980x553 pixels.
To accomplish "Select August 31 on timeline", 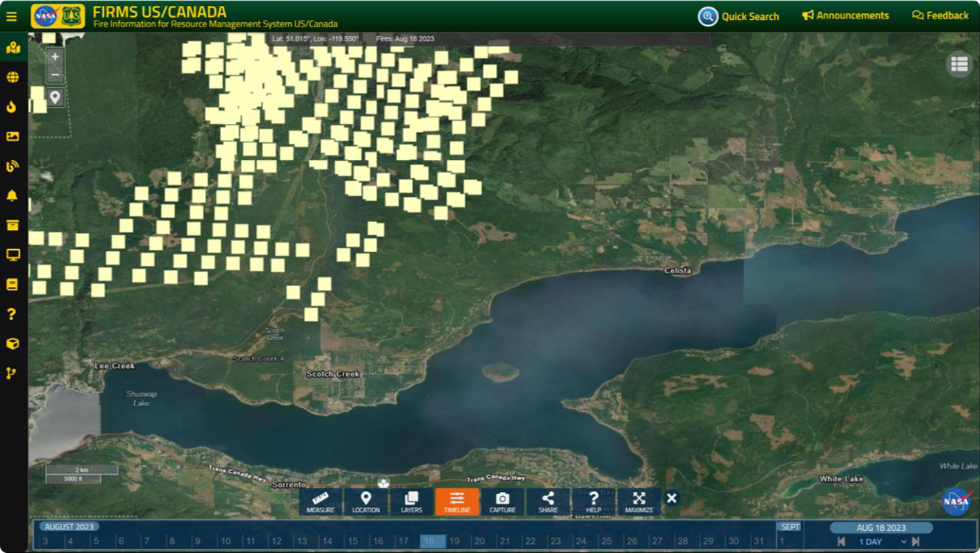I will 758,541.
